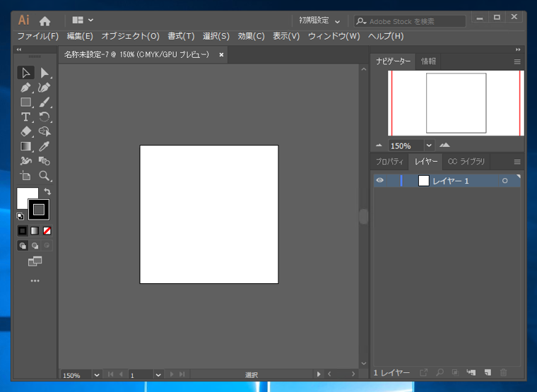Viewport: 537px width, 392px height.
Task: Reset to default fill and stroke
Action: 20,216
